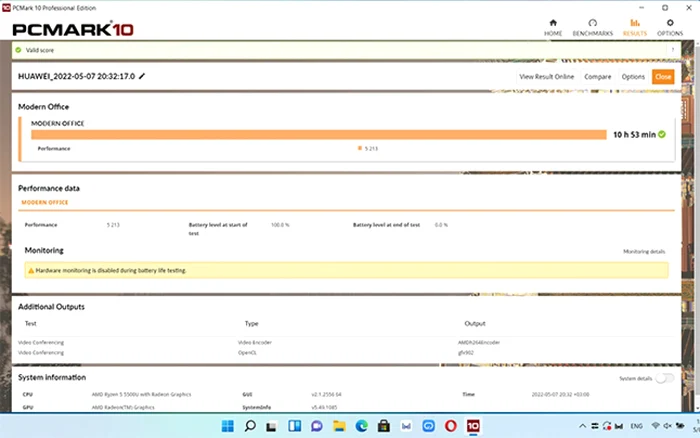Viewport: 700px width, 438px height.
Task: Show hidden system tray icons
Action: (x=582, y=426)
